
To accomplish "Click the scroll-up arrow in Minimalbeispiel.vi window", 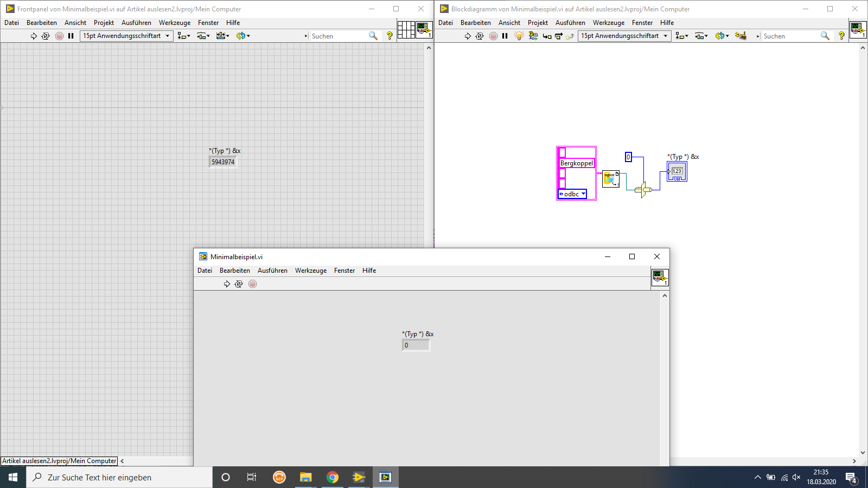I will 665,296.
